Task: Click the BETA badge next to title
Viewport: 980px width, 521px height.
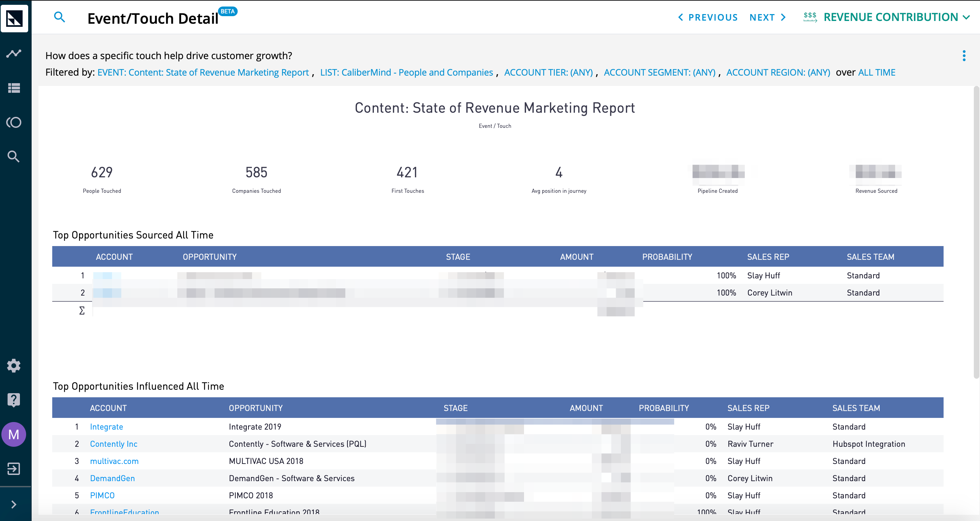Action: pos(227,11)
